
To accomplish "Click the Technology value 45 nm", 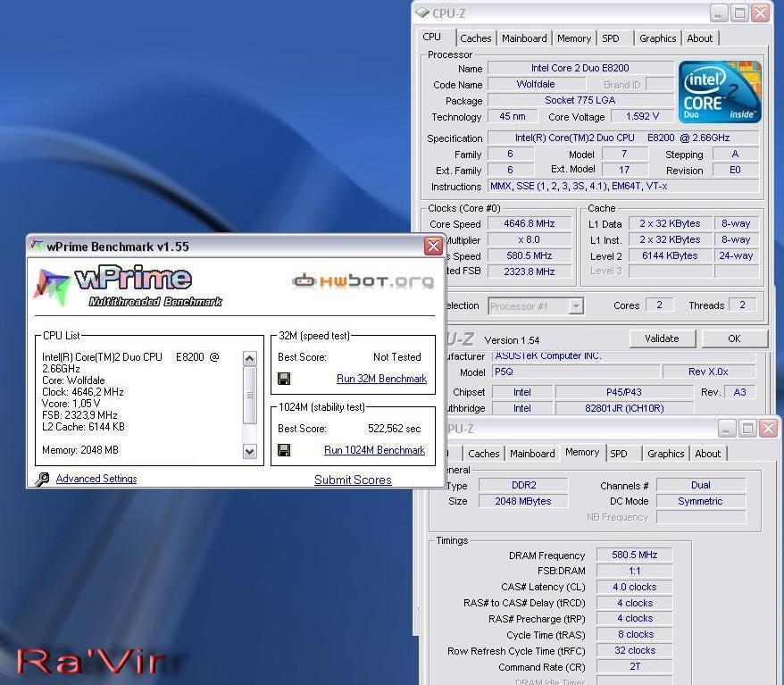I will (x=513, y=116).
